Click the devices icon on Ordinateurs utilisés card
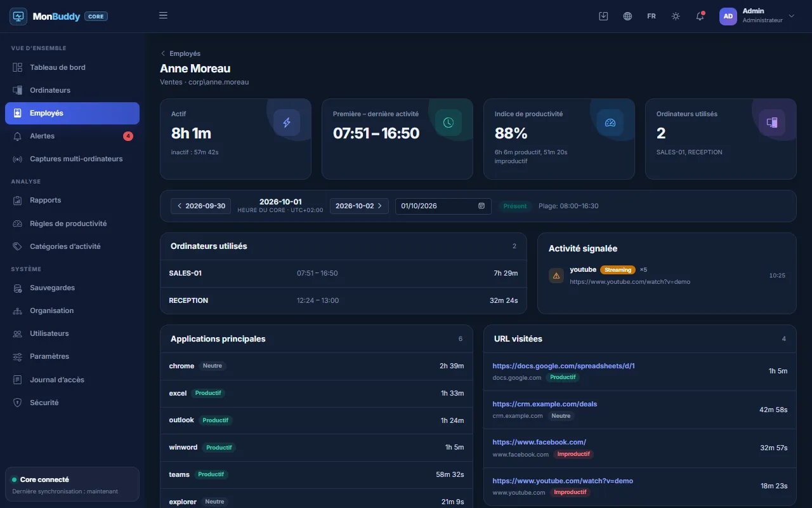 (772, 123)
